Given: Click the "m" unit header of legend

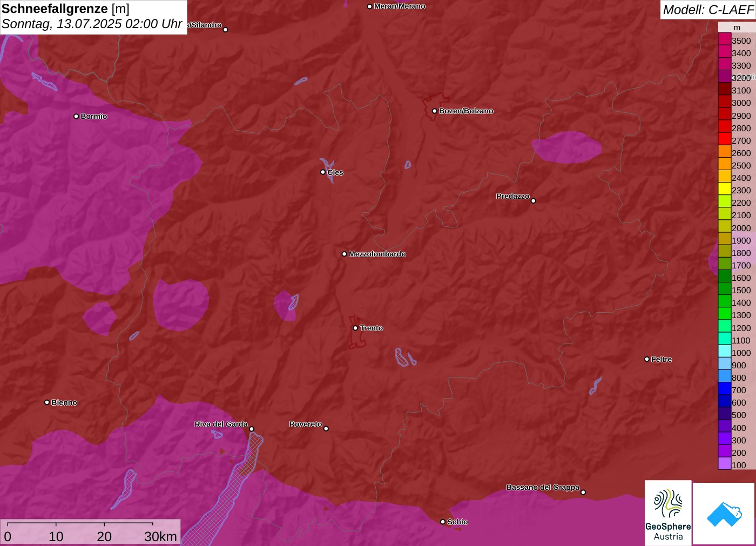Looking at the screenshot, I should 737,28.
